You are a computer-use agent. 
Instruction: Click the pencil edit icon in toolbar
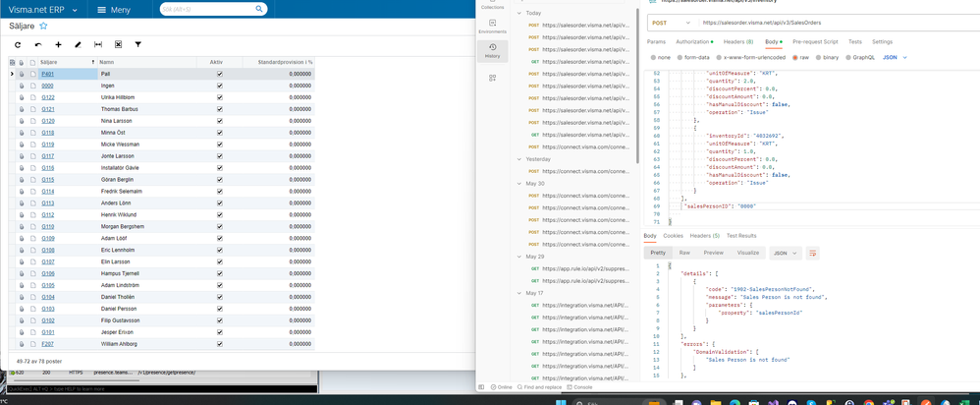coord(79,45)
